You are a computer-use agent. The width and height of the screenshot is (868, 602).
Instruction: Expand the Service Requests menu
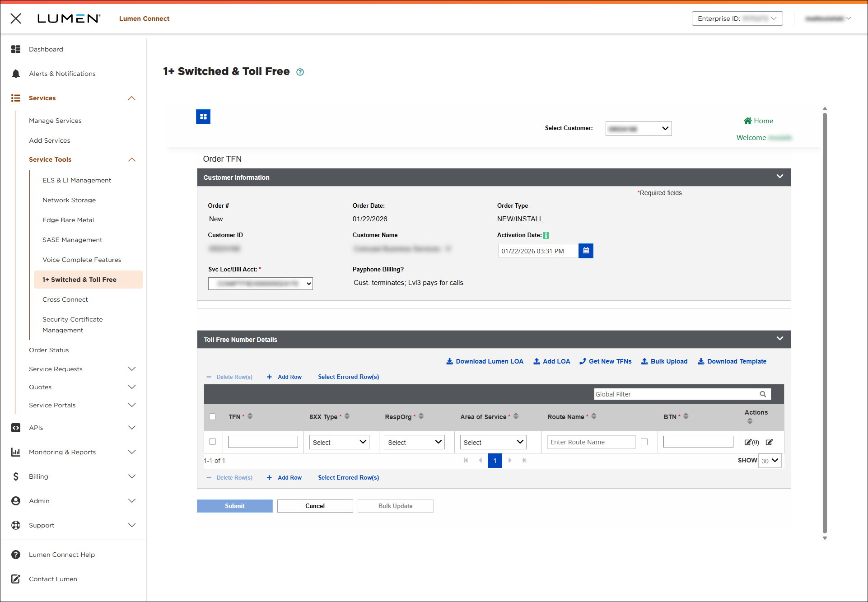tap(132, 369)
